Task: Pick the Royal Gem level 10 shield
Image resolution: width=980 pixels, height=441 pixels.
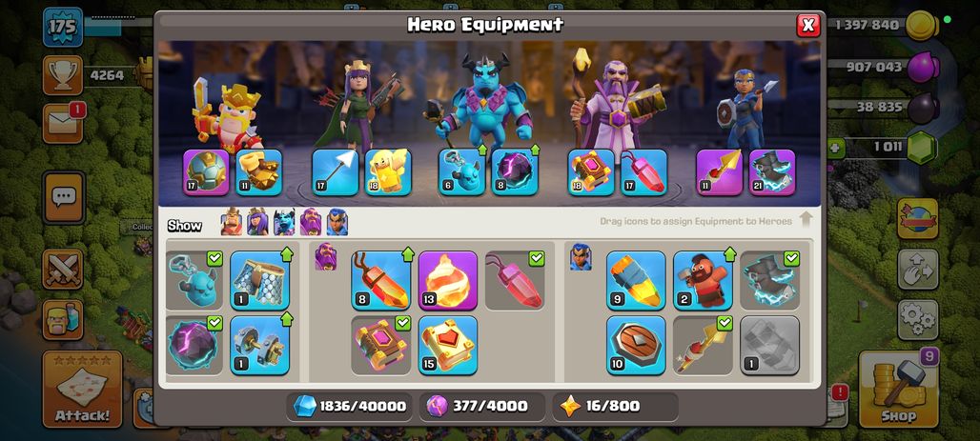Action: [x=636, y=345]
